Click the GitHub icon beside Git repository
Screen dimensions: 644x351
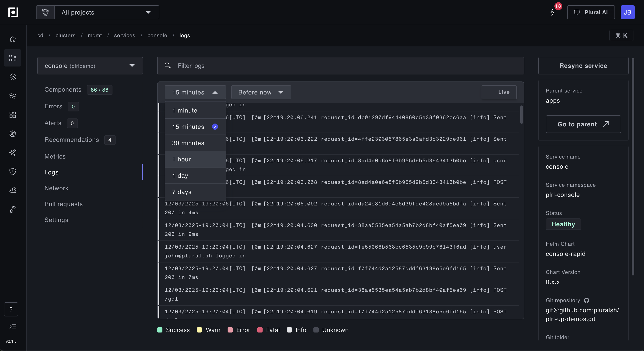(x=587, y=300)
